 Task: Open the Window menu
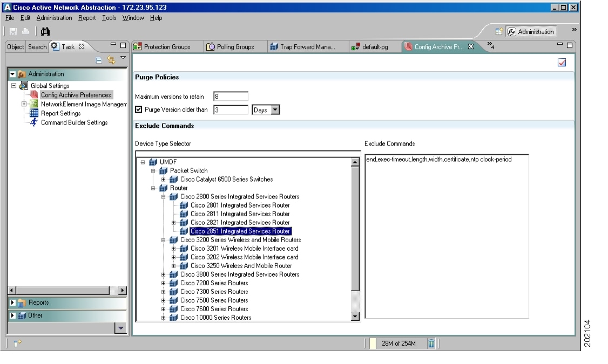coord(133,18)
